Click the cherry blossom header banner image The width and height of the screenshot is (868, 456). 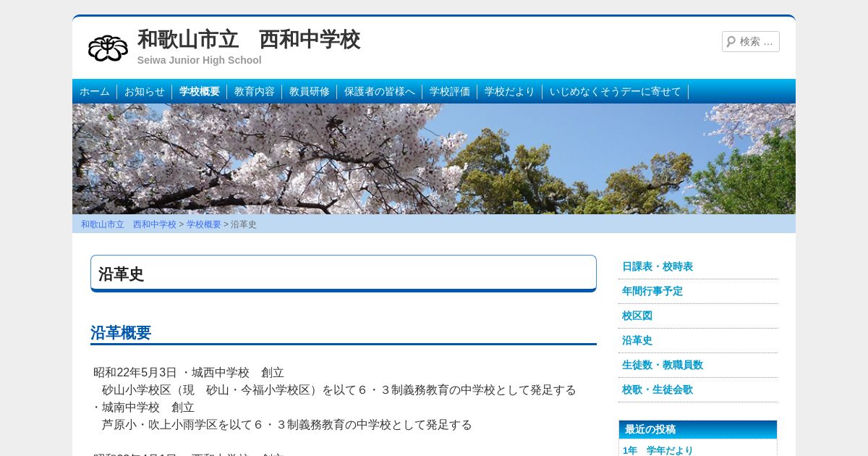click(x=434, y=159)
